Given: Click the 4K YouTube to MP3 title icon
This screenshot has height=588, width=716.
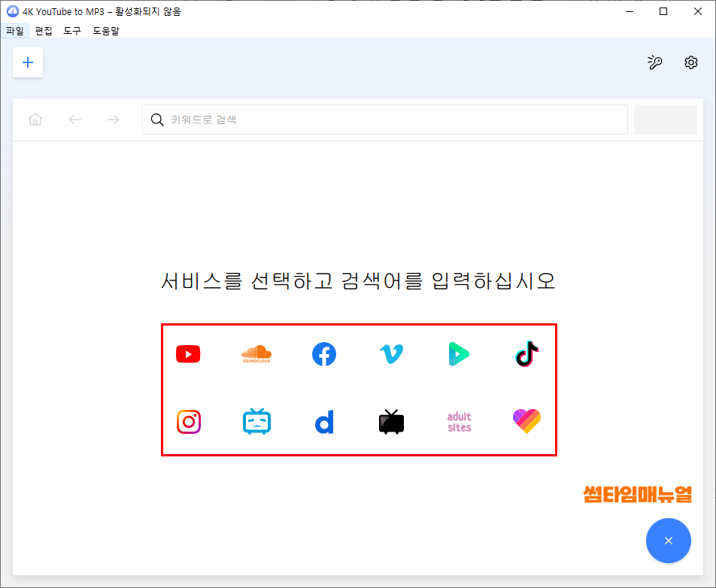Looking at the screenshot, I should 12,11.
